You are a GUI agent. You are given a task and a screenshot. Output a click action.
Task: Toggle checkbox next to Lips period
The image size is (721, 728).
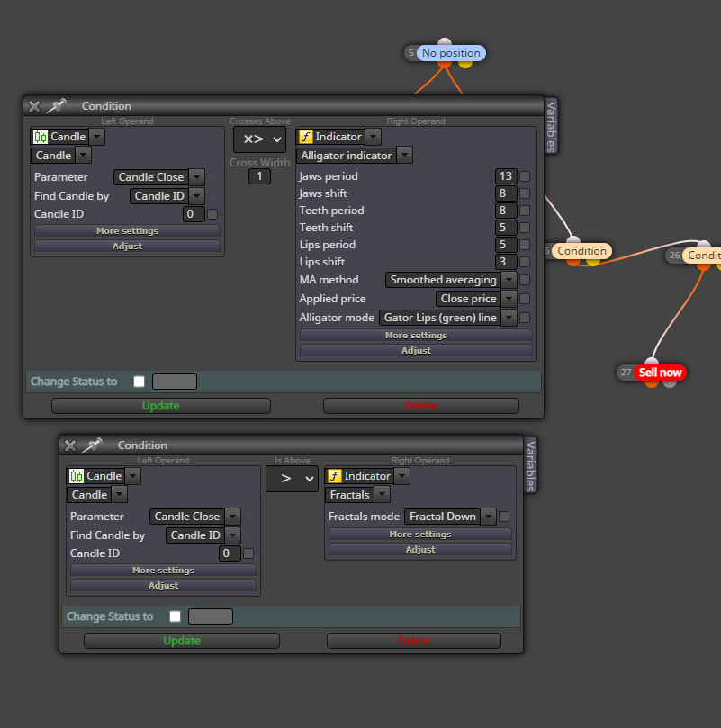525,245
